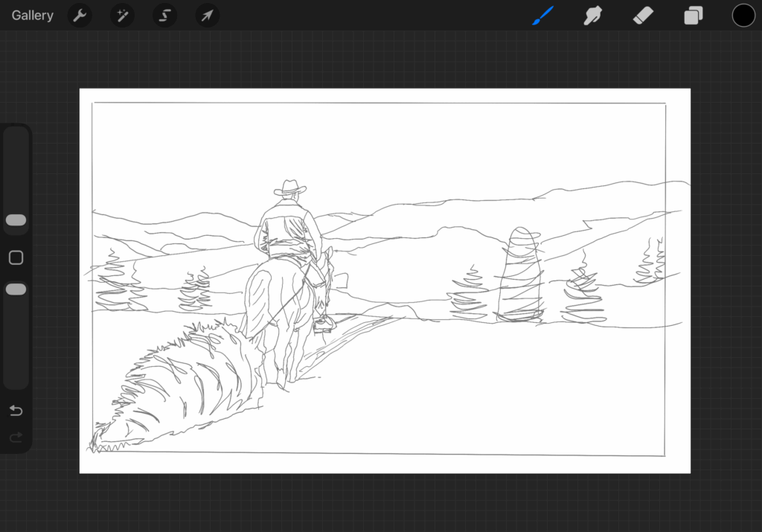This screenshot has height=532, width=762.
Task: Open the Adjustments magic wand menu
Action: (x=122, y=16)
